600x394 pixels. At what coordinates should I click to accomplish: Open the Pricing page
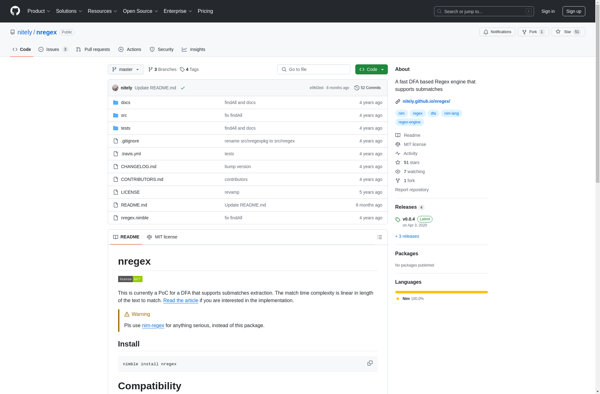coord(205,11)
